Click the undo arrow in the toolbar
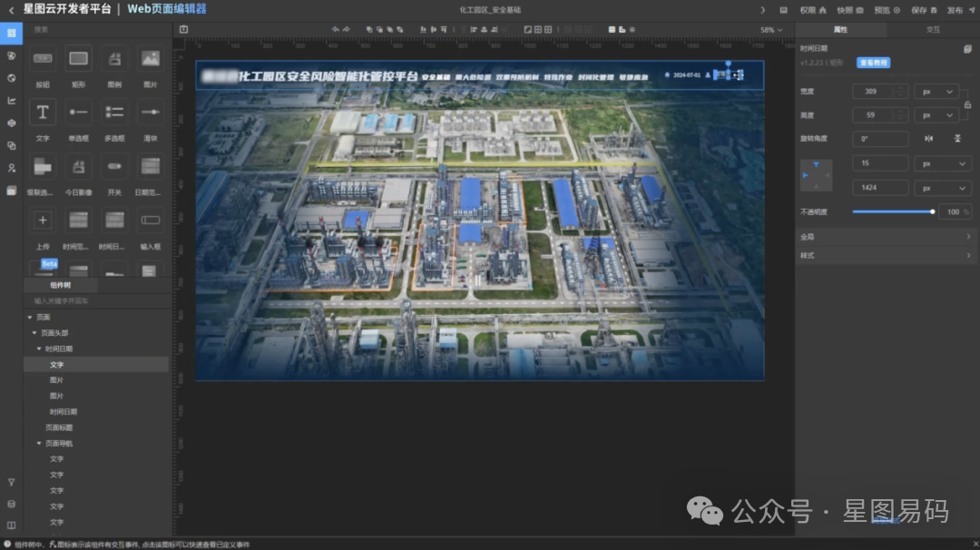Screen dimensions: 980x550 coord(336,29)
